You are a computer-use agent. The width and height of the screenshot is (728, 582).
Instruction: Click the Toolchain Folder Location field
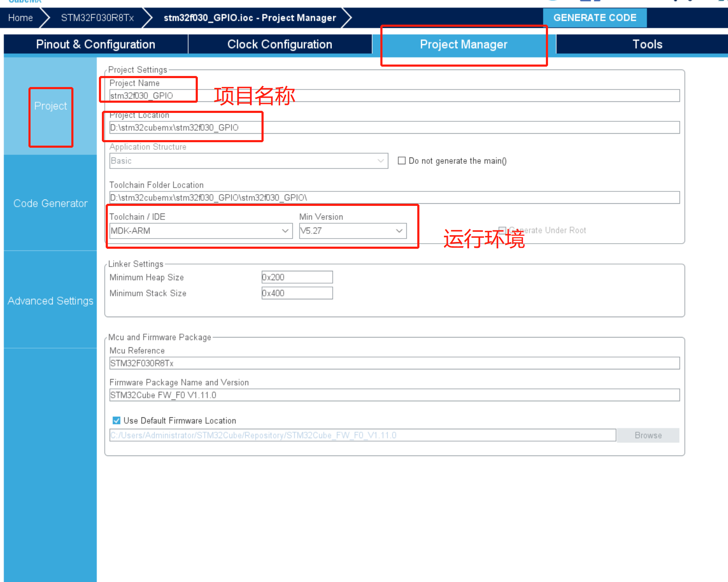[x=394, y=197]
